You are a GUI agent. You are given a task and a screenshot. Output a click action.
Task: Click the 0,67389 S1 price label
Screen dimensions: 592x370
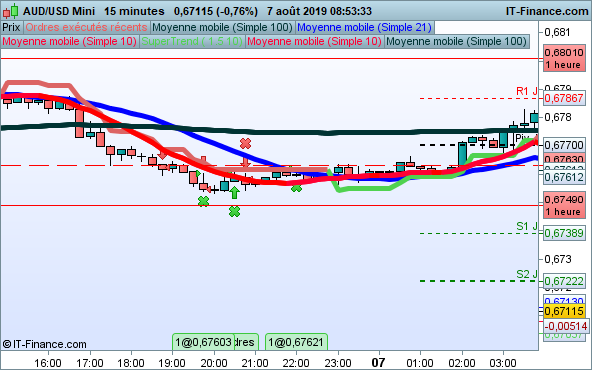564,233
